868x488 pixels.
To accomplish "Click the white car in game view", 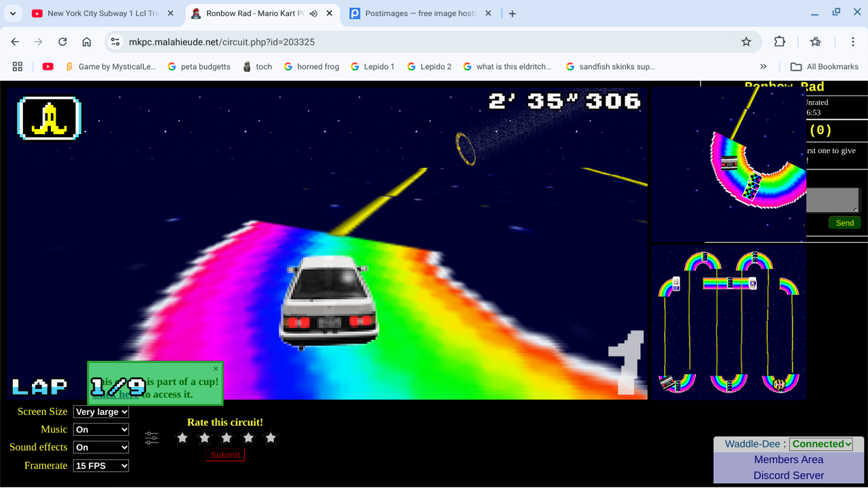I will pos(328,302).
